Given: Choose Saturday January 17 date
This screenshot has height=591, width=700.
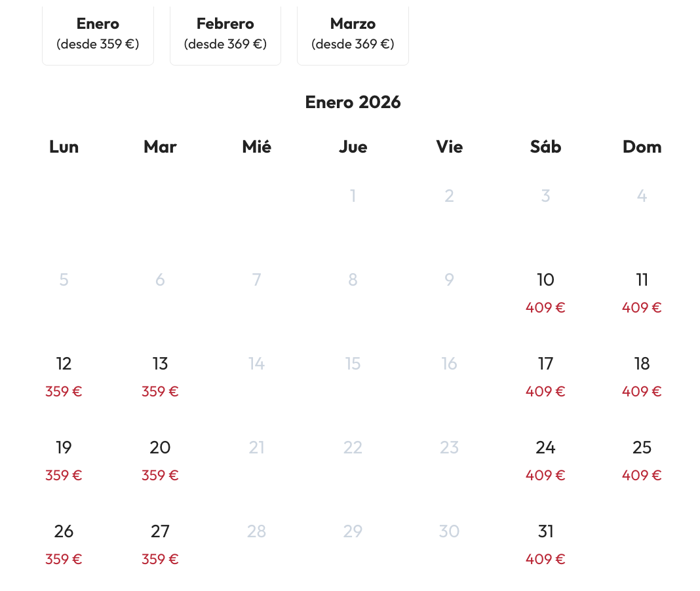Looking at the screenshot, I should pyautogui.click(x=545, y=376).
